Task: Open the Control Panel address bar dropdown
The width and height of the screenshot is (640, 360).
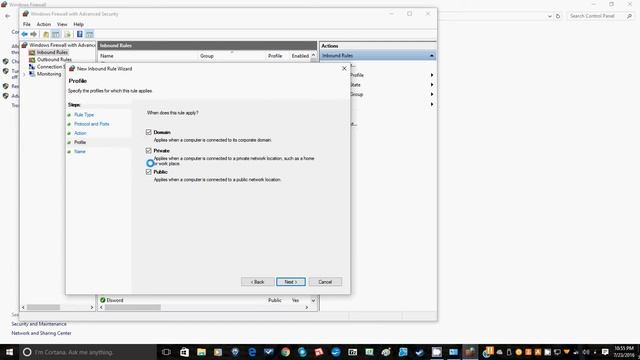Action: point(549,16)
